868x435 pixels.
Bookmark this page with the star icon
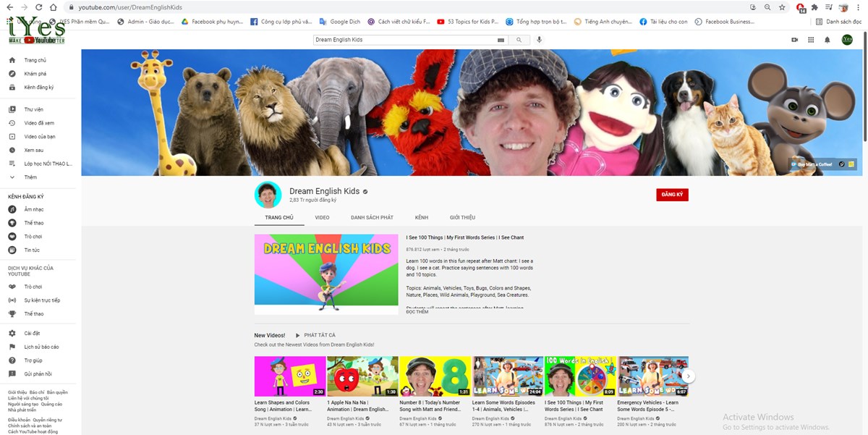point(783,7)
